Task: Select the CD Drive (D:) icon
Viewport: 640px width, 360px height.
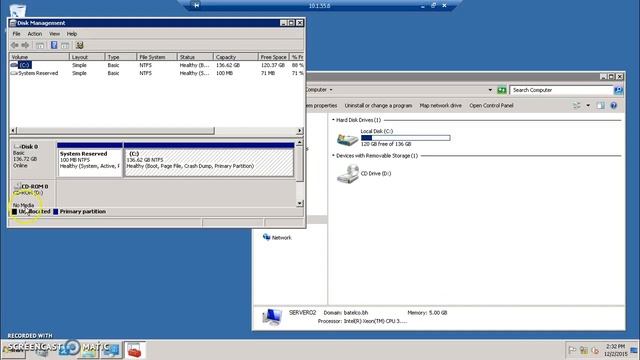Action: pos(347,174)
